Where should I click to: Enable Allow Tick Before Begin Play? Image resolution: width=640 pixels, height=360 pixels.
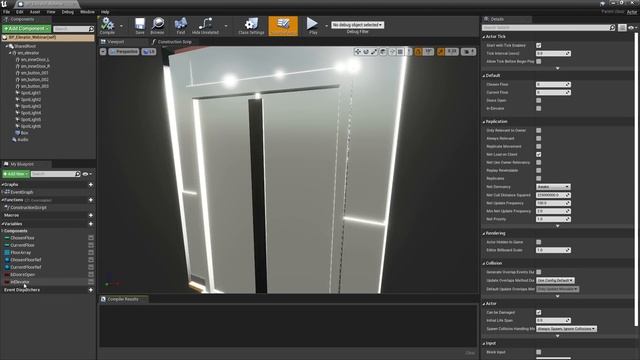(539, 61)
